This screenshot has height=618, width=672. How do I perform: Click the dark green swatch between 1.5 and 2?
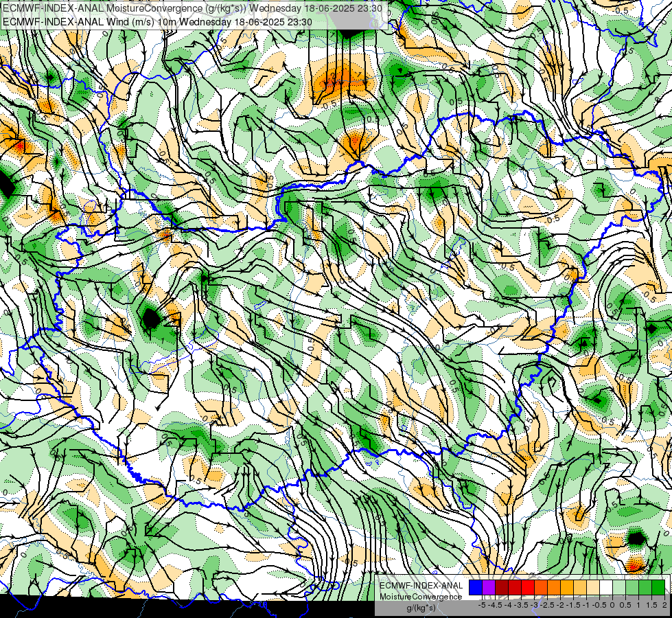(x=658, y=588)
